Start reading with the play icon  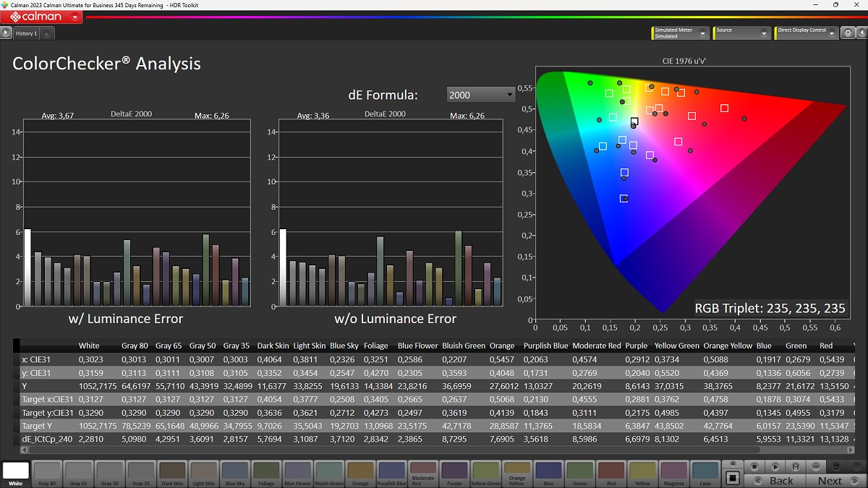(775, 466)
